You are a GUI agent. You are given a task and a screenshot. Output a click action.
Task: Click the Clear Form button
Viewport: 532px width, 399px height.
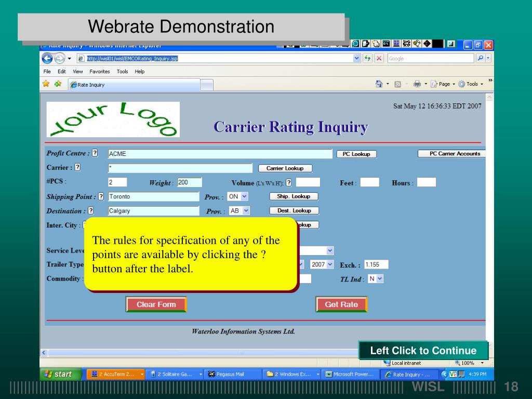[x=156, y=304]
